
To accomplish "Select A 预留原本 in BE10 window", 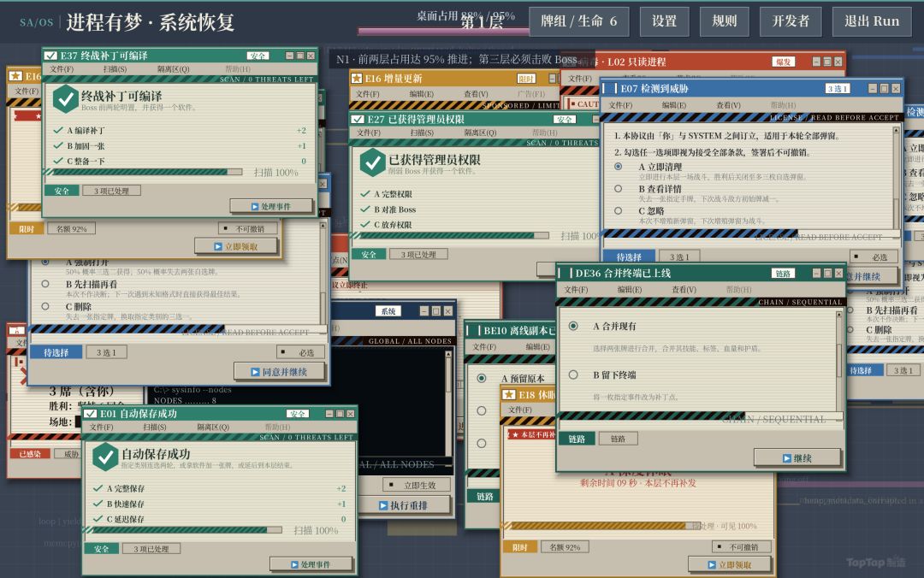I will coord(482,378).
